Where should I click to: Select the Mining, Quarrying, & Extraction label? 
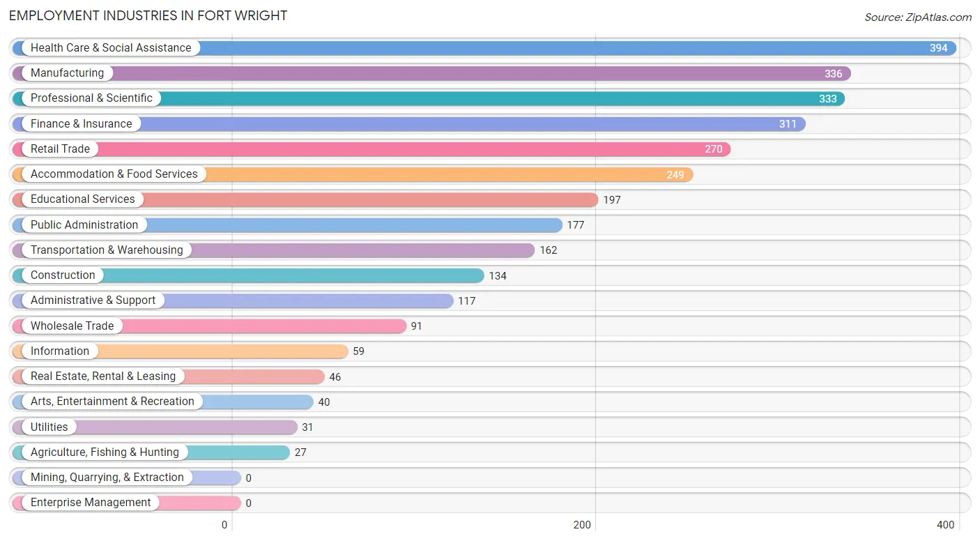coord(107,478)
